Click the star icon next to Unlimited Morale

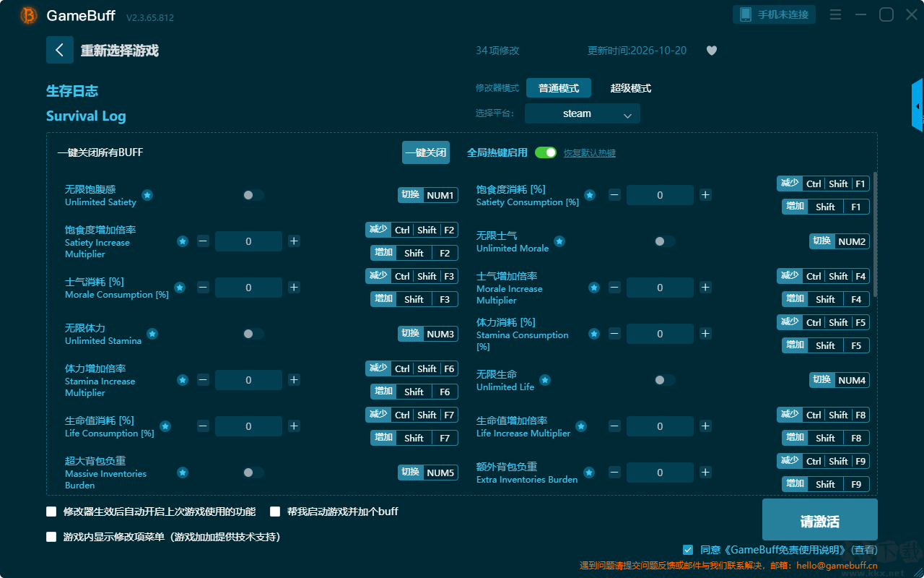tap(559, 241)
